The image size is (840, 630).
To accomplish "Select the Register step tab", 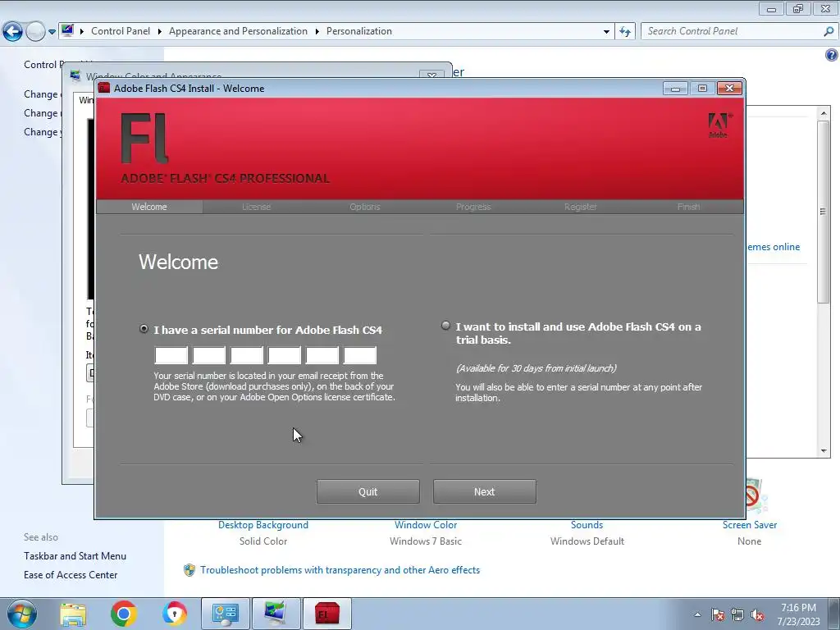I will point(580,207).
